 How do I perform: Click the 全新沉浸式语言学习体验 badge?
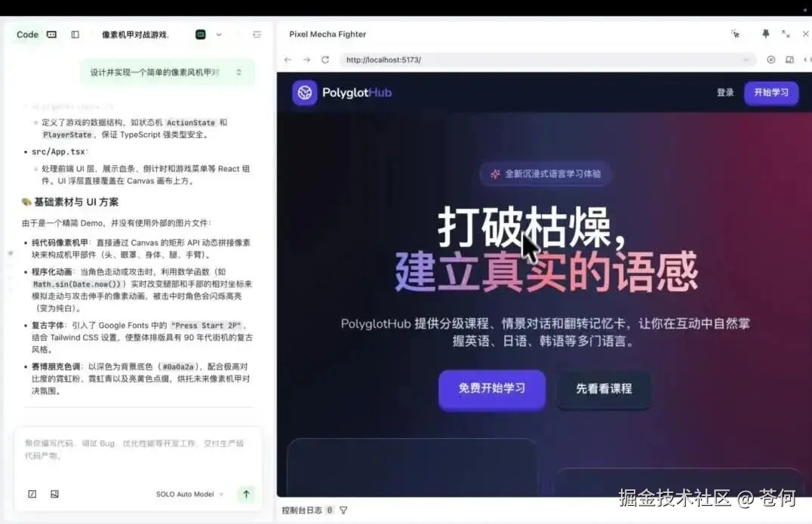[x=546, y=174]
